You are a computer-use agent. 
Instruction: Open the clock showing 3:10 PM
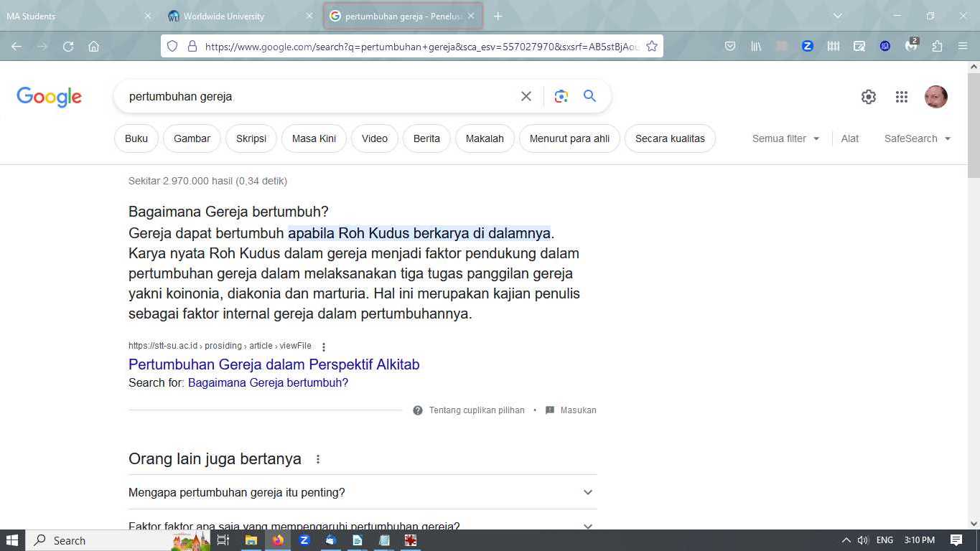click(920, 540)
